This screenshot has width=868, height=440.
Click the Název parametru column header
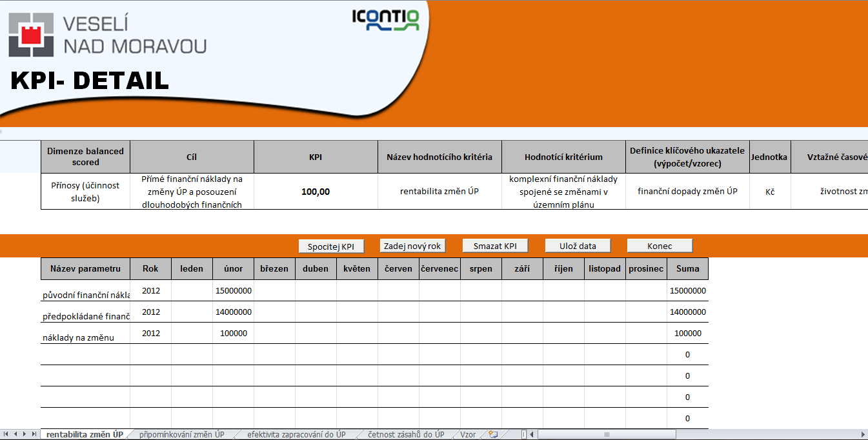(86, 268)
